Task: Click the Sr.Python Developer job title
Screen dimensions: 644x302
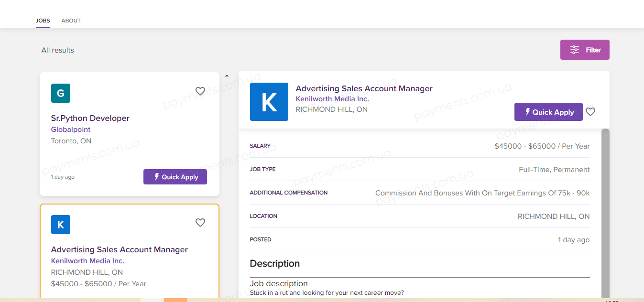Action: pyautogui.click(x=90, y=118)
